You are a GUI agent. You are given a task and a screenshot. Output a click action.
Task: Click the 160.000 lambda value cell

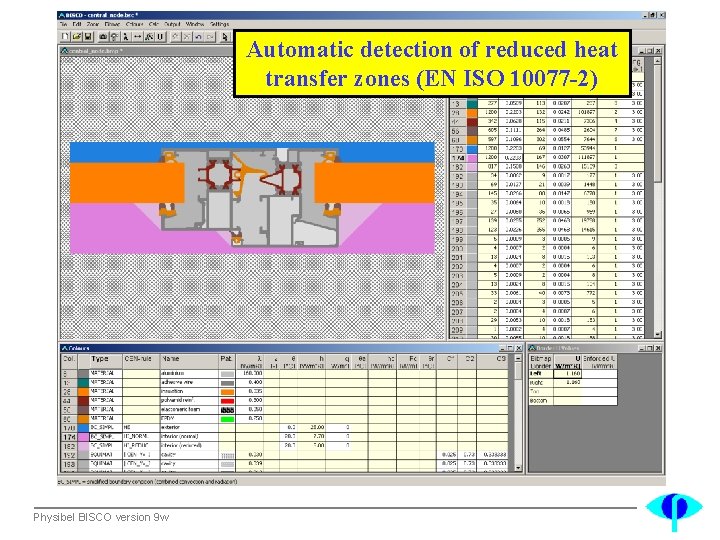(x=250, y=373)
